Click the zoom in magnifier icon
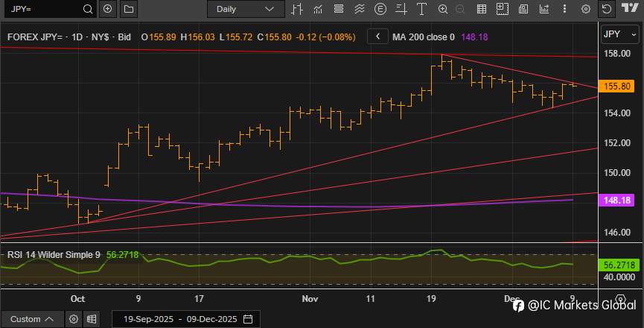 (x=443, y=9)
